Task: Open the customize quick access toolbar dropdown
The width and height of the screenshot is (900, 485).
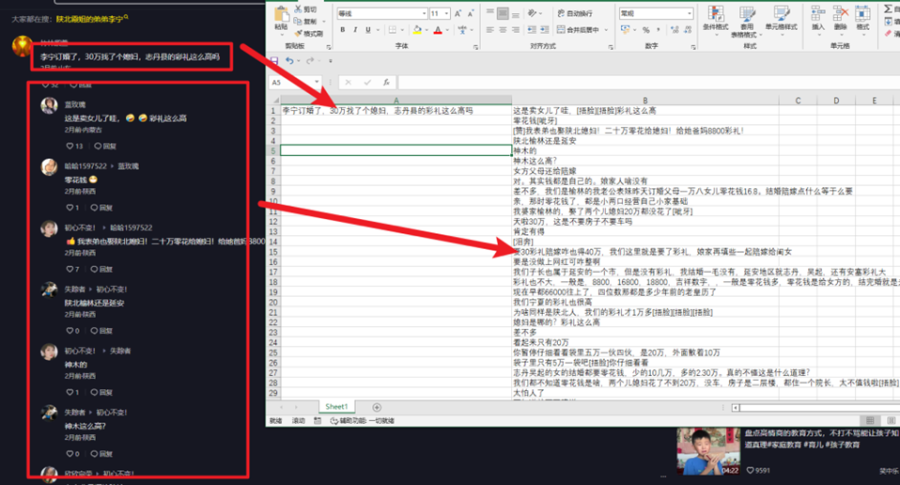Action: [x=330, y=61]
